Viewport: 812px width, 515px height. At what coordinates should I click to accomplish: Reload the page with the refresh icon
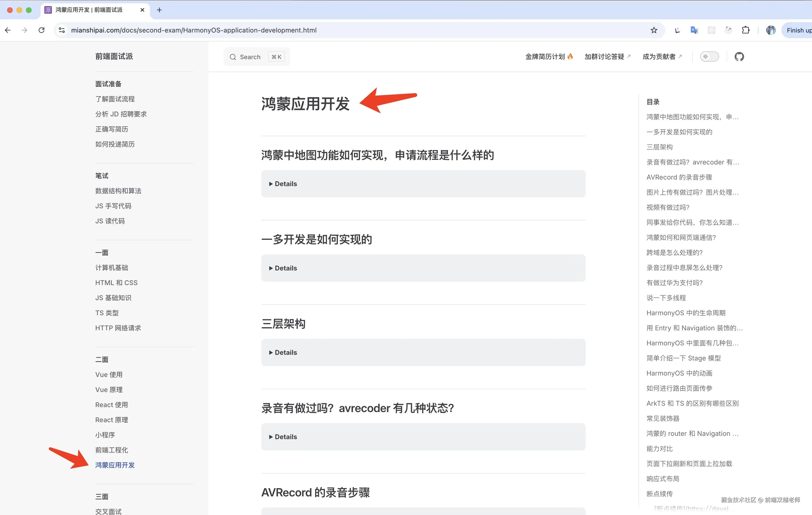41,30
